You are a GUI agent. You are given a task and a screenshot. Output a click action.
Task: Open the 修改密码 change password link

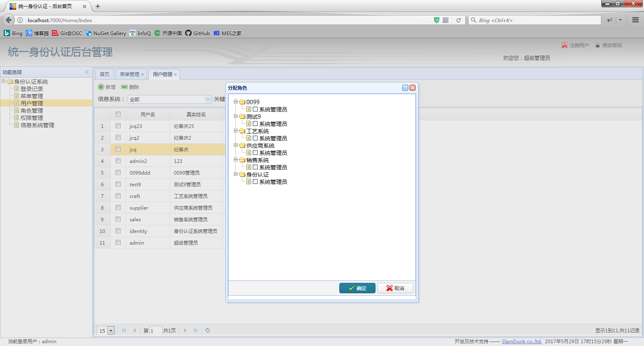(609, 45)
